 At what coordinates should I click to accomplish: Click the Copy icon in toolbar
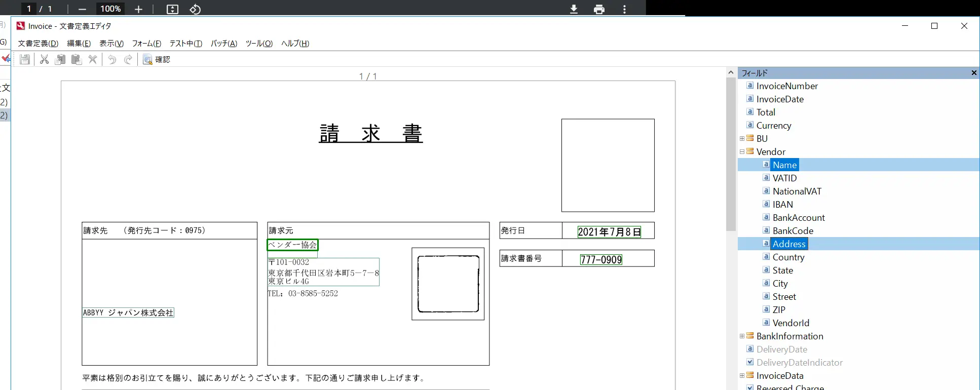[60, 59]
